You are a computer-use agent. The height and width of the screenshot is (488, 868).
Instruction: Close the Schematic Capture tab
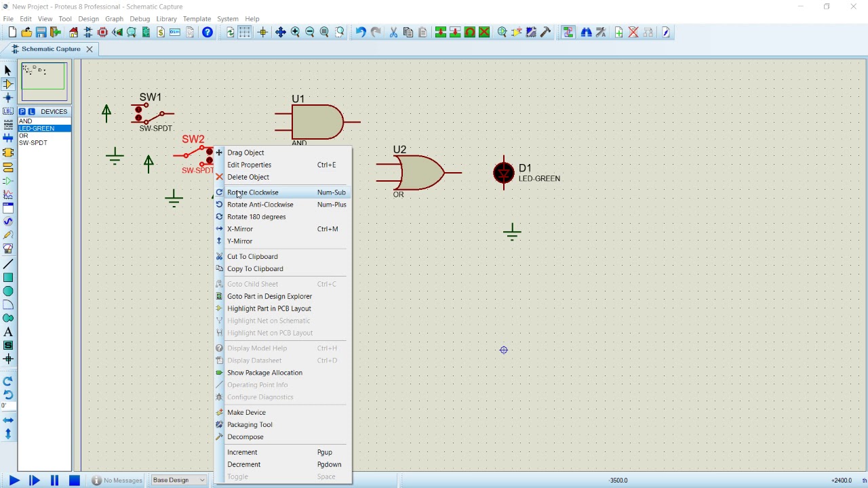pos(89,49)
